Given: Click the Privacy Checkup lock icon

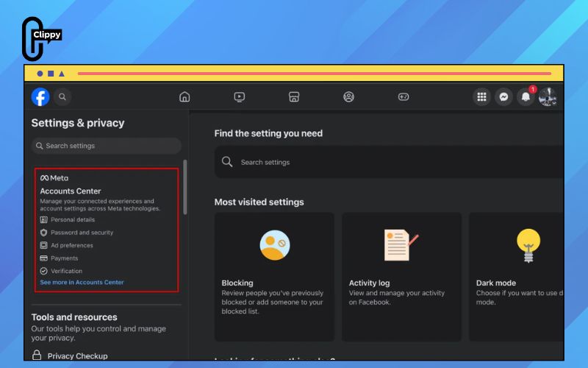Looking at the screenshot, I should (x=37, y=355).
